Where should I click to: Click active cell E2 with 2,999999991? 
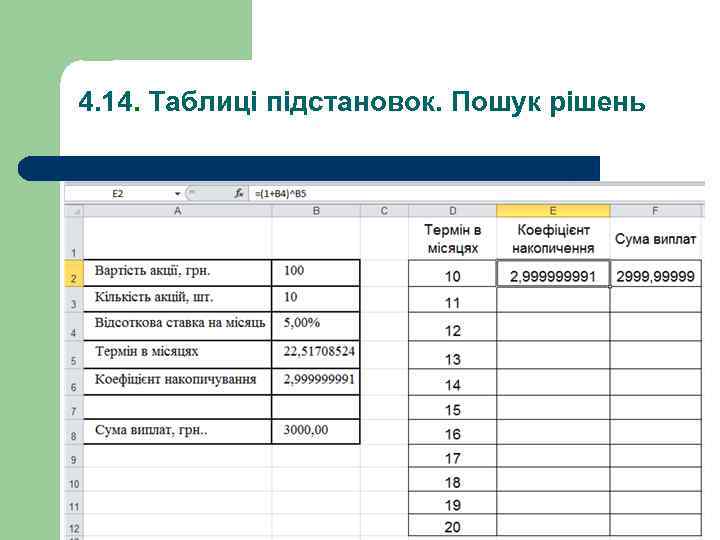tap(553, 274)
